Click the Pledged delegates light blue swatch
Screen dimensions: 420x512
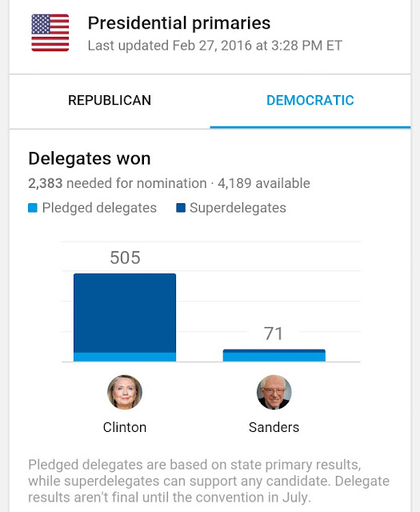click(33, 208)
